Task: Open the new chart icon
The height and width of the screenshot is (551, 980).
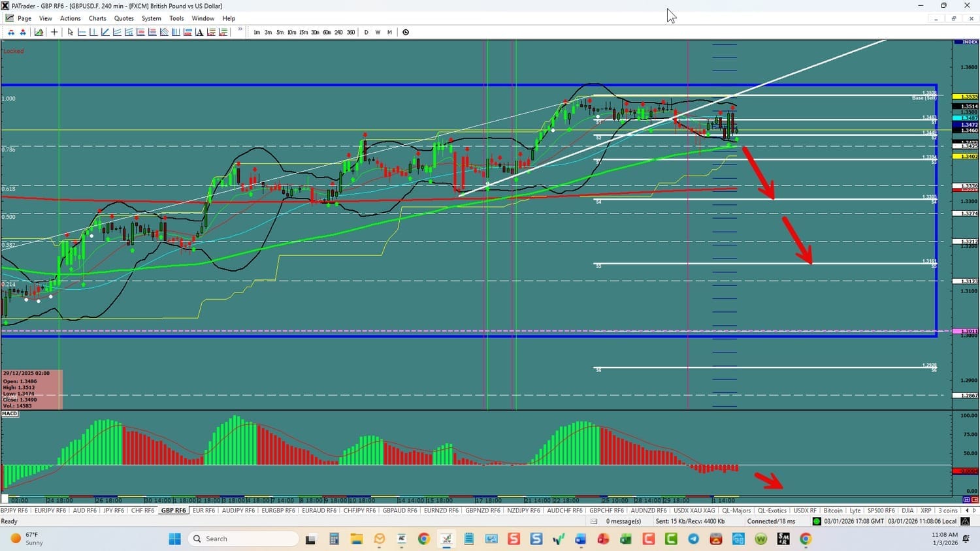Action: coord(39,32)
